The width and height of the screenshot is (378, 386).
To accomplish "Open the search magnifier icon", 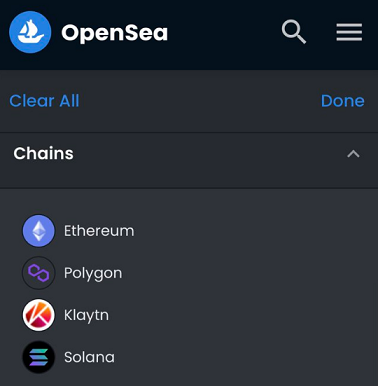I will (294, 32).
